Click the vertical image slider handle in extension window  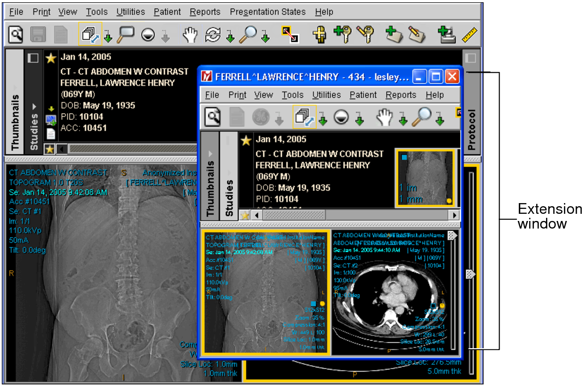[470, 274]
